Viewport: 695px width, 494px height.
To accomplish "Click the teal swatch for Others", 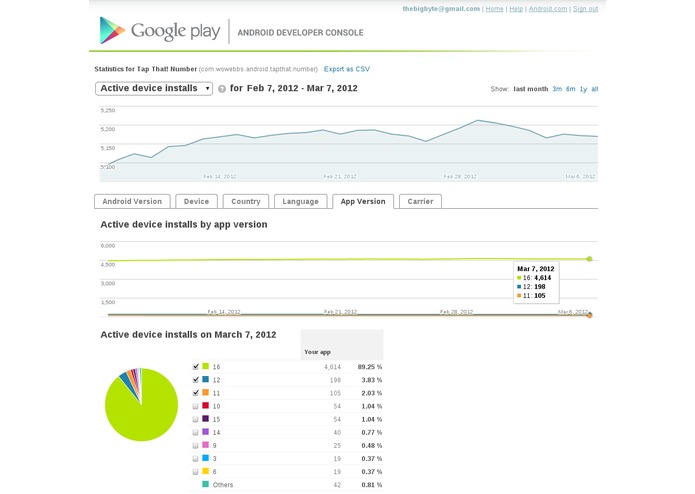I will (205, 484).
